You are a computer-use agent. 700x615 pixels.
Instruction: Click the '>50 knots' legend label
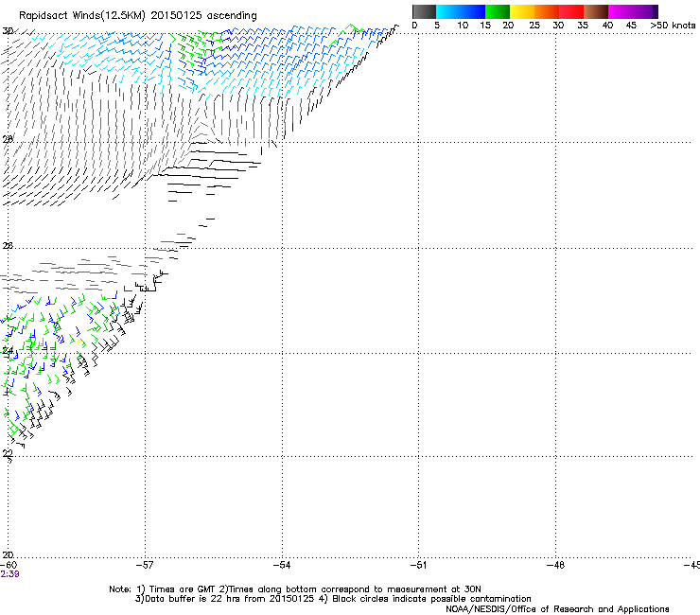click(x=673, y=26)
